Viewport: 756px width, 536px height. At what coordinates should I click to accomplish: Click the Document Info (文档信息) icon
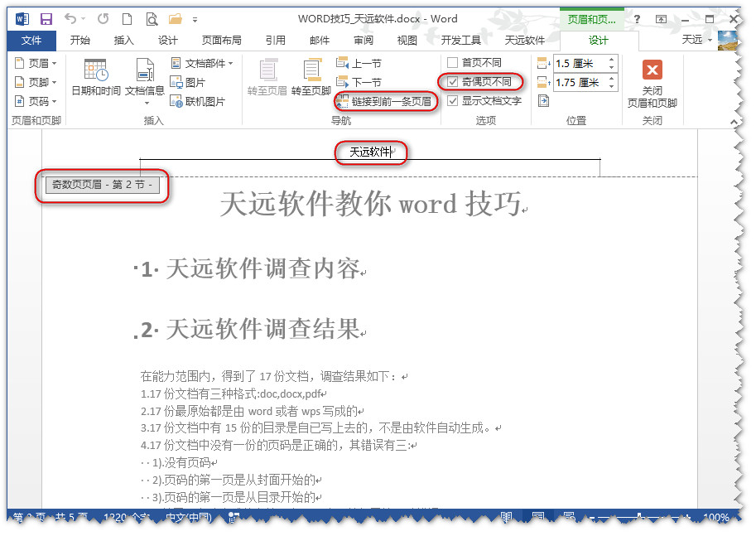pos(144,71)
